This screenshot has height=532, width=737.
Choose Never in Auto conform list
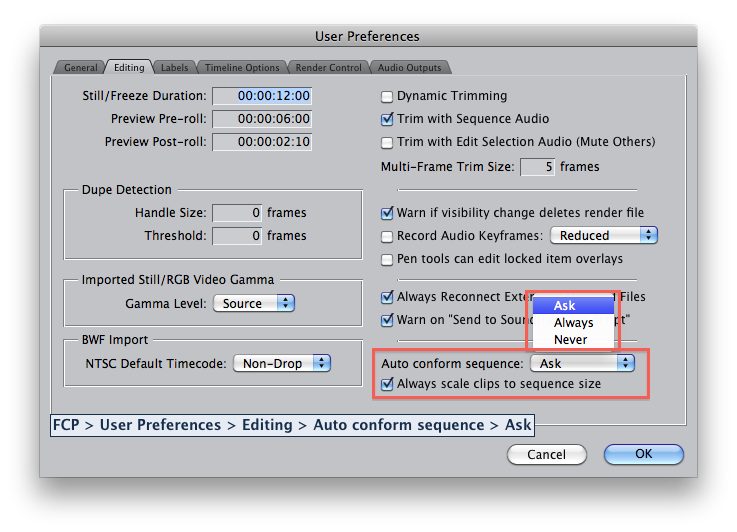[570, 340]
